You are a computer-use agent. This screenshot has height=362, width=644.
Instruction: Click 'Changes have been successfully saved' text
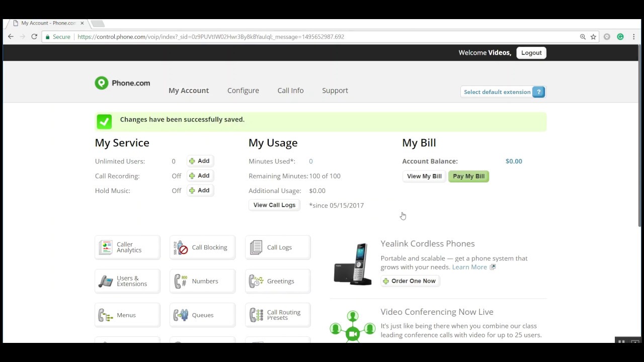(x=182, y=120)
